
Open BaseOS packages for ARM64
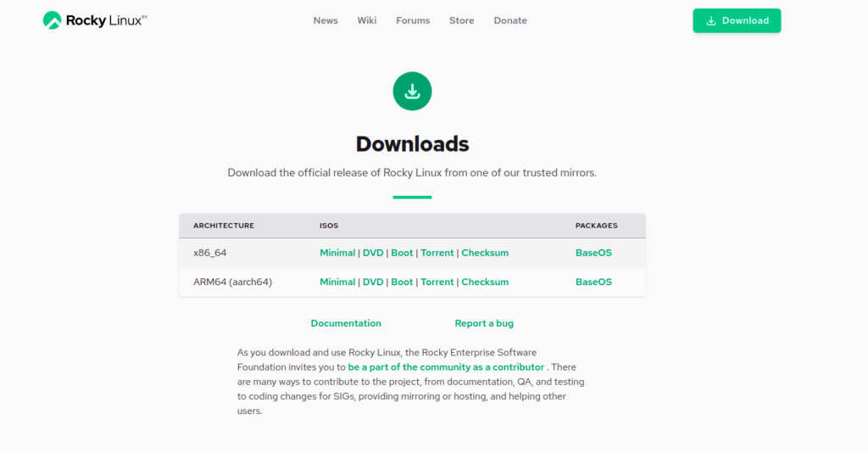[x=593, y=282]
